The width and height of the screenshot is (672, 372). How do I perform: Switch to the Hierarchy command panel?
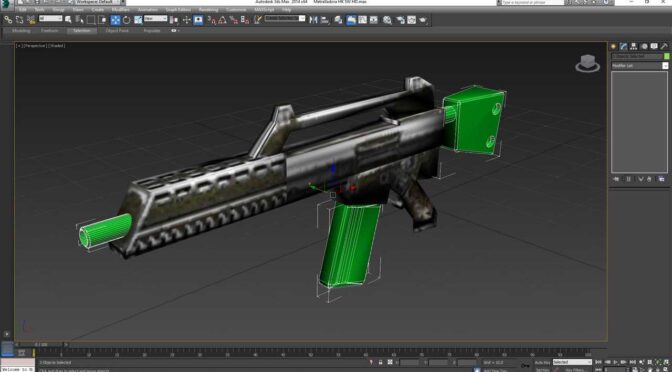pyautogui.click(x=634, y=46)
